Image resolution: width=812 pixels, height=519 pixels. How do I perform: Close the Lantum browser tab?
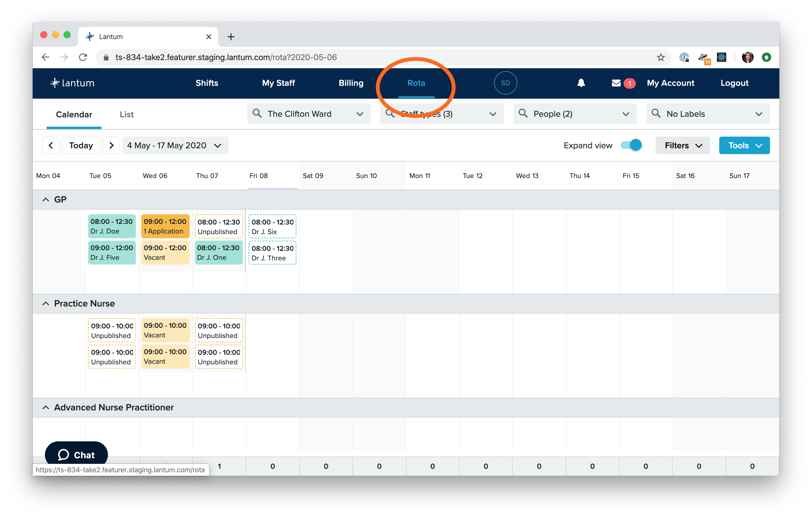[209, 37]
